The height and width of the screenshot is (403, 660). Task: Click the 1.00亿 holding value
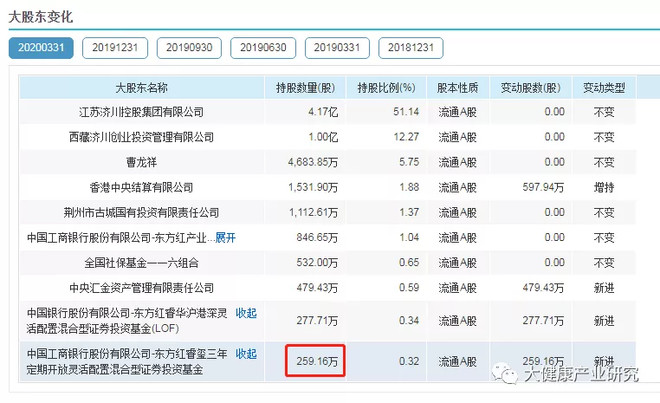pos(323,137)
